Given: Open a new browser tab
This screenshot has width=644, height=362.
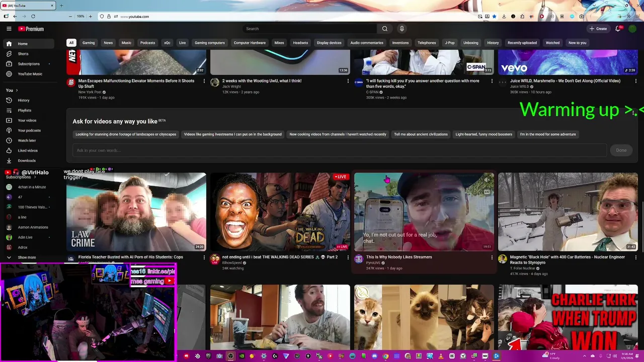Looking at the screenshot, I should tap(61, 6).
